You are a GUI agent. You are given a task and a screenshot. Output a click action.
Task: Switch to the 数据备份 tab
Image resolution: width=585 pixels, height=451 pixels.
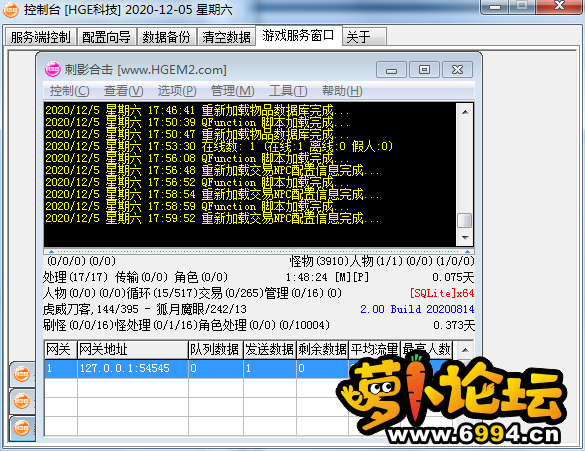tap(166, 37)
